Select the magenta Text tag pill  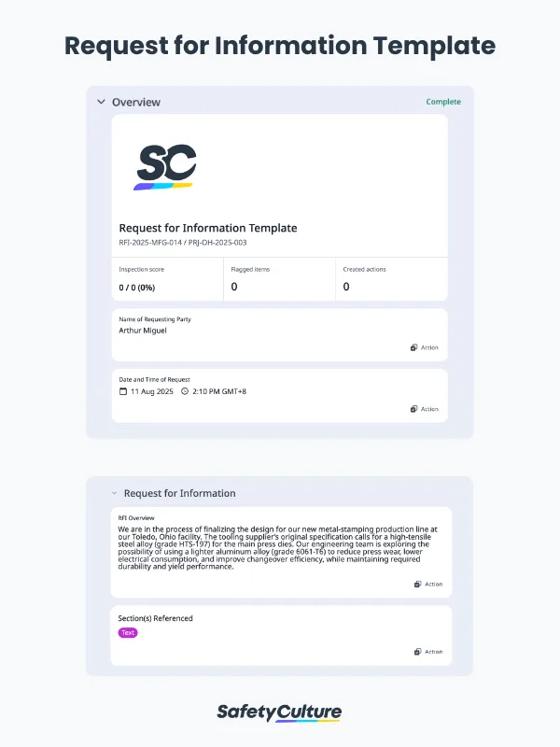pos(128,633)
